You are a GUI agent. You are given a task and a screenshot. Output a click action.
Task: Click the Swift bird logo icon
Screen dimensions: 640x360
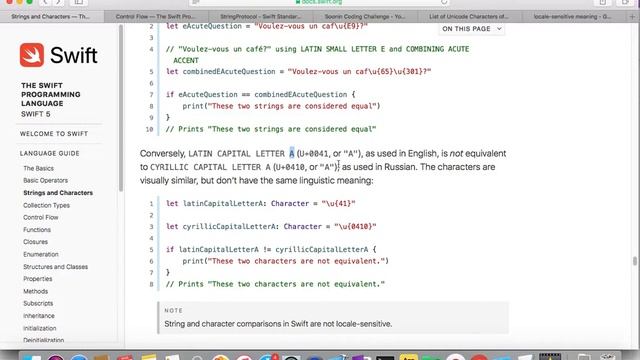coord(32,55)
